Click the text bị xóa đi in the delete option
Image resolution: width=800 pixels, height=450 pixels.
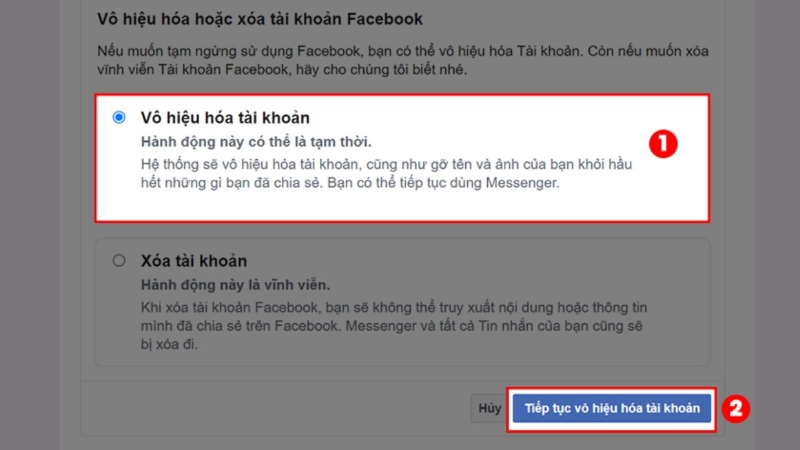click(169, 344)
